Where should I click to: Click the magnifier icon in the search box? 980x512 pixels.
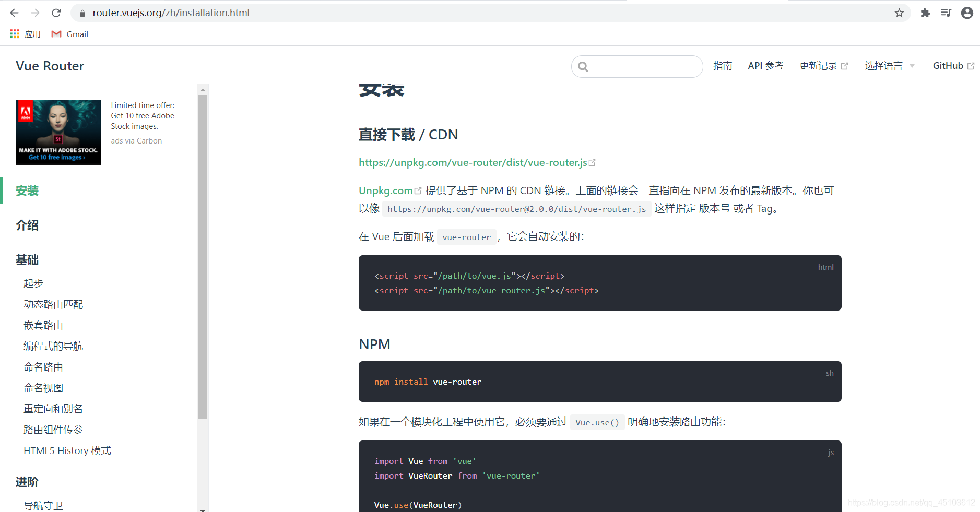pyautogui.click(x=583, y=67)
